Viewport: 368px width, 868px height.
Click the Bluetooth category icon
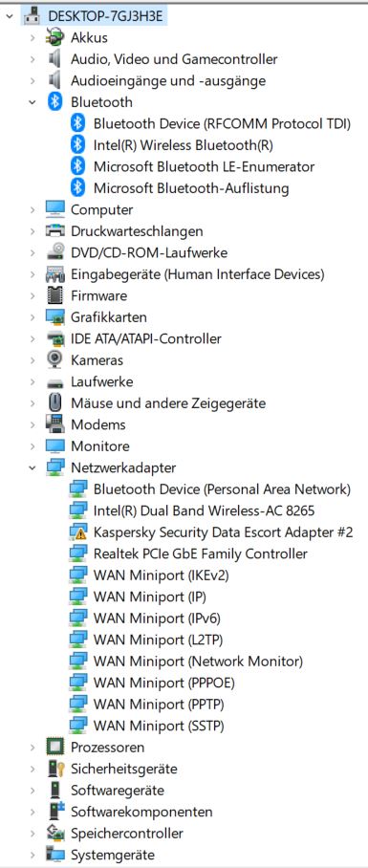click(54, 102)
